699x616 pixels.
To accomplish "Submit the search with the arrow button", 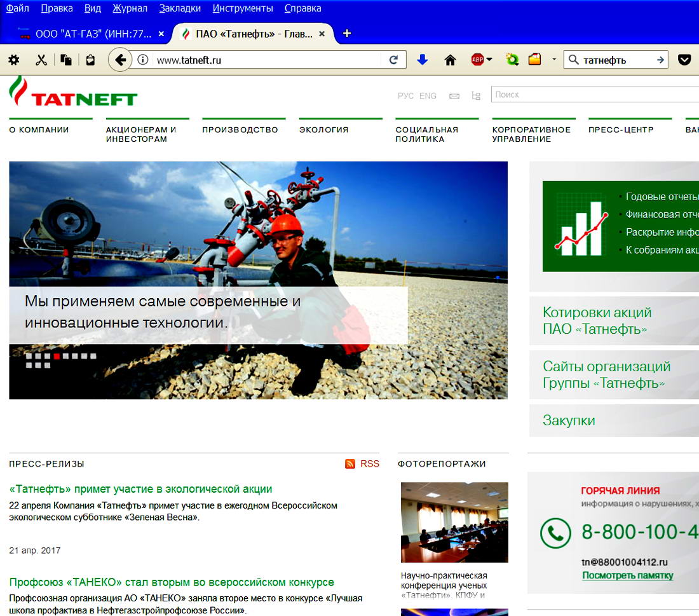I will tap(660, 60).
